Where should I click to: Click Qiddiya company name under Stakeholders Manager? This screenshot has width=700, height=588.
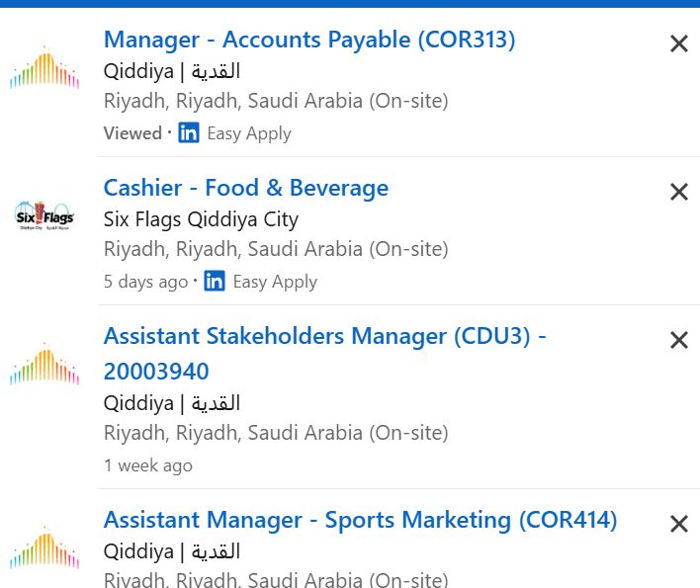pos(172,403)
